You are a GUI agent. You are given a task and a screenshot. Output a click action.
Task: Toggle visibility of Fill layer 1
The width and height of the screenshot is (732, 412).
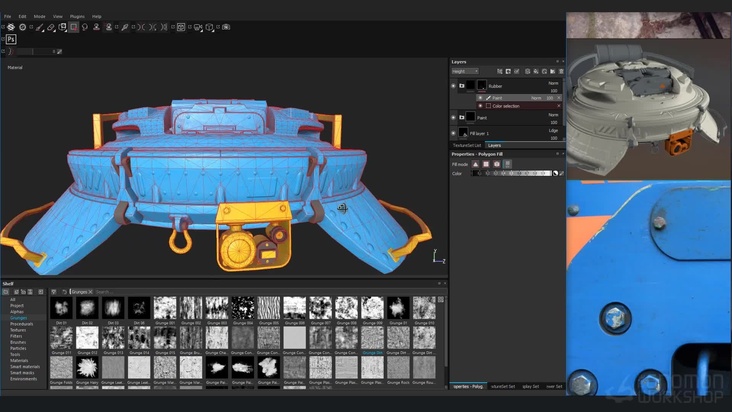pos(453,132)
